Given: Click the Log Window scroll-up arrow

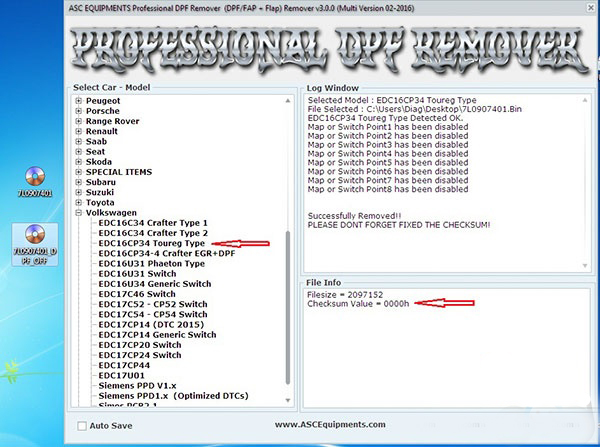Looking at the screenshot, I should [x=585, y=100].
